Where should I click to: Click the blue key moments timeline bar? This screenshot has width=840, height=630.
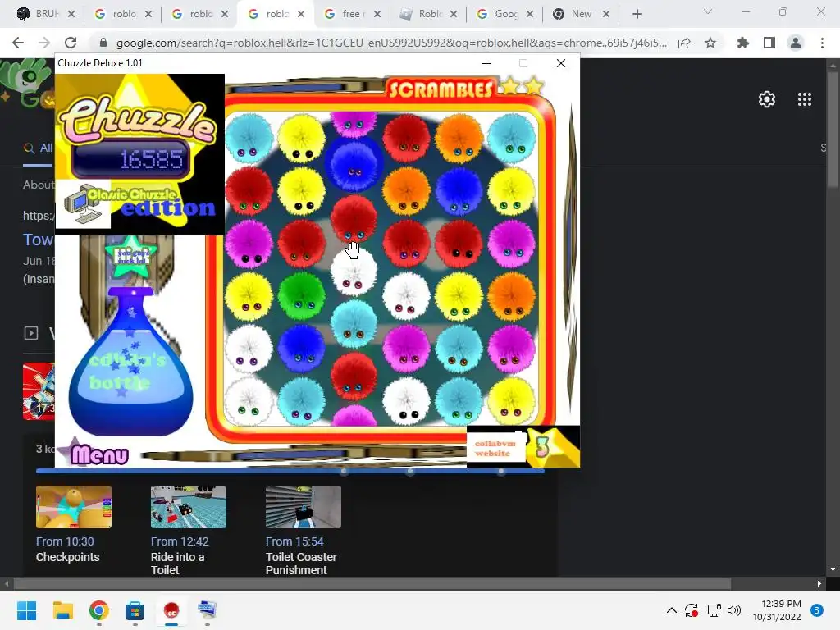click(x=290, y=471)
